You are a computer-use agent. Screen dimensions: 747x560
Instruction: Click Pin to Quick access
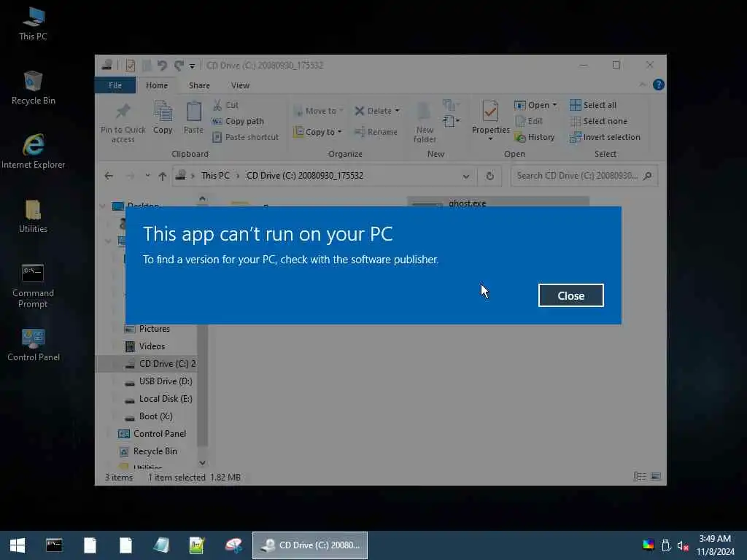pyautogui.click(x=123, y=122)
